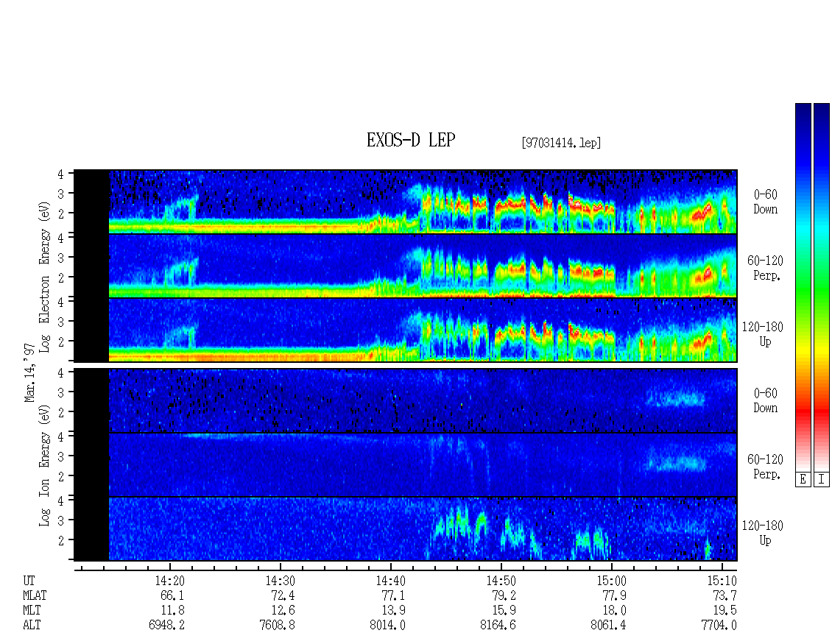The image size is (832, 644).
Task: Click the ion 60-120 Perp. pitch angle label
Action: (765, 467)
